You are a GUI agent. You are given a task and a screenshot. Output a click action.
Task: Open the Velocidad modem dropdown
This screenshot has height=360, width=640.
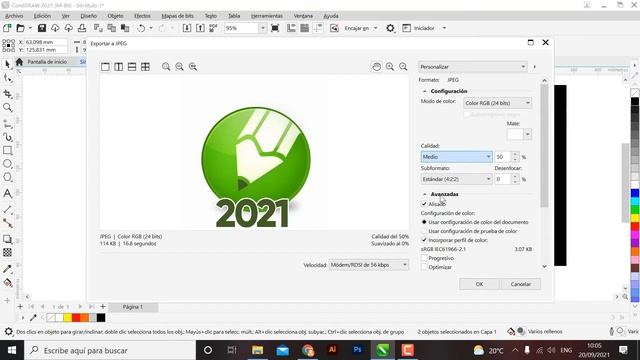point(369,265)
